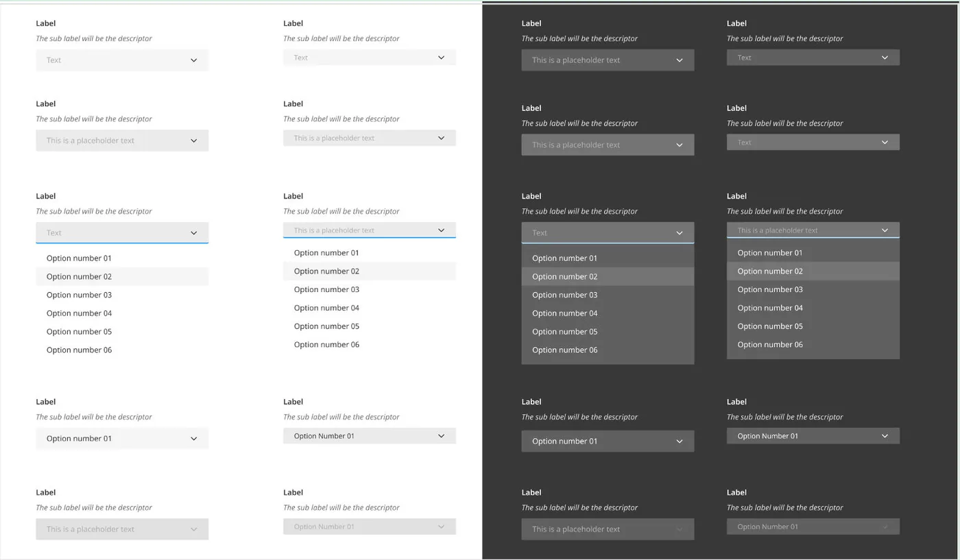Screen dimensions: 960x560
Task: Click large light disabled 'This is a placeholder text' dropdown
Action: point(122,529)
